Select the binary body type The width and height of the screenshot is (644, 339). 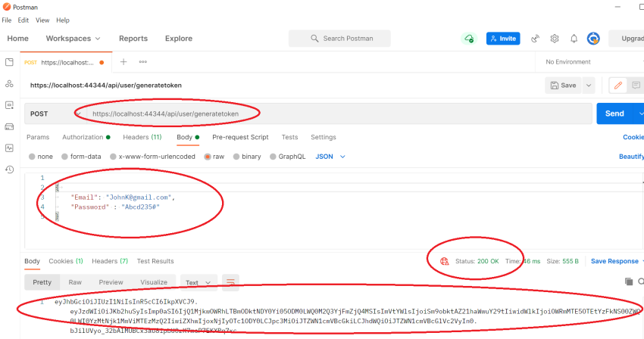[247, 157]
